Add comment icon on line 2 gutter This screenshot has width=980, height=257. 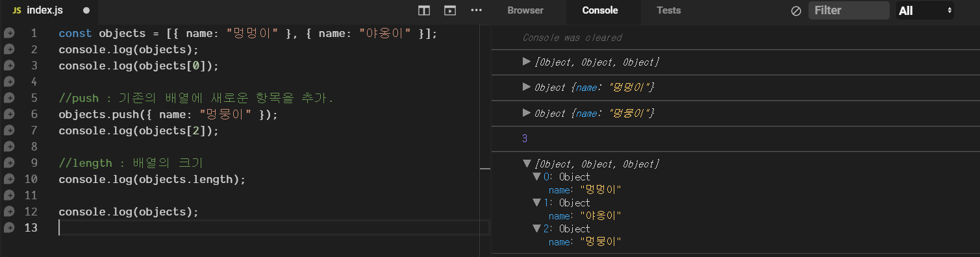click(x=9, y=49)
